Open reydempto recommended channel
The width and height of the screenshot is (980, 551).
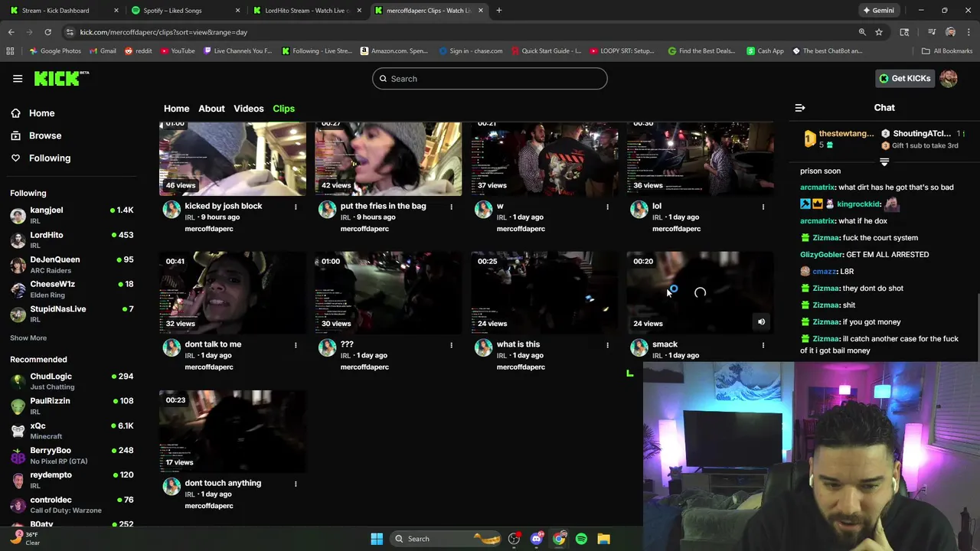(72, 480)
